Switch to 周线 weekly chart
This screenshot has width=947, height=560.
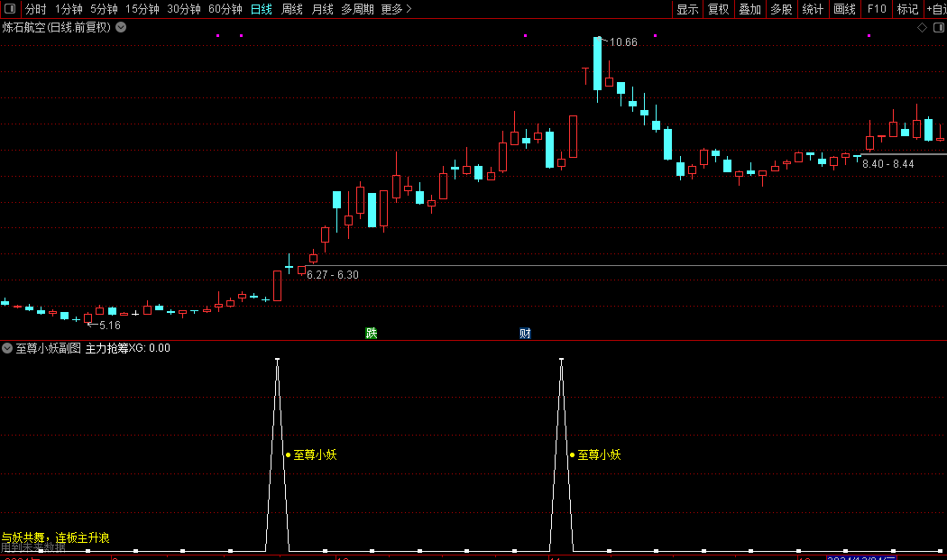click(x=292, y=9)
